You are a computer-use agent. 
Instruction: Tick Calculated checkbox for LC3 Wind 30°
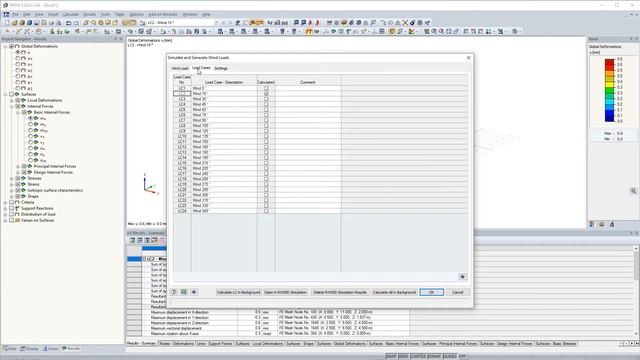pyautogui.click(x=266, y=99)
